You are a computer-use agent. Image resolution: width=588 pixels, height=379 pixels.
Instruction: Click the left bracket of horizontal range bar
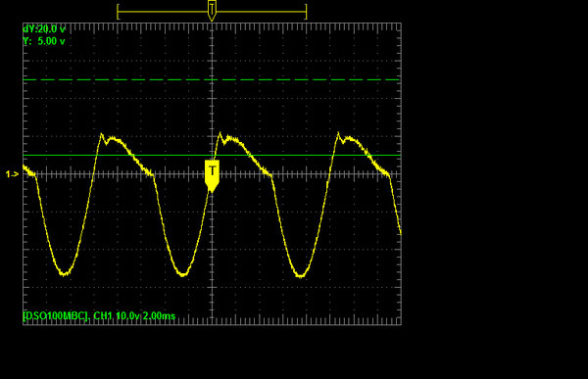(118, 12)
